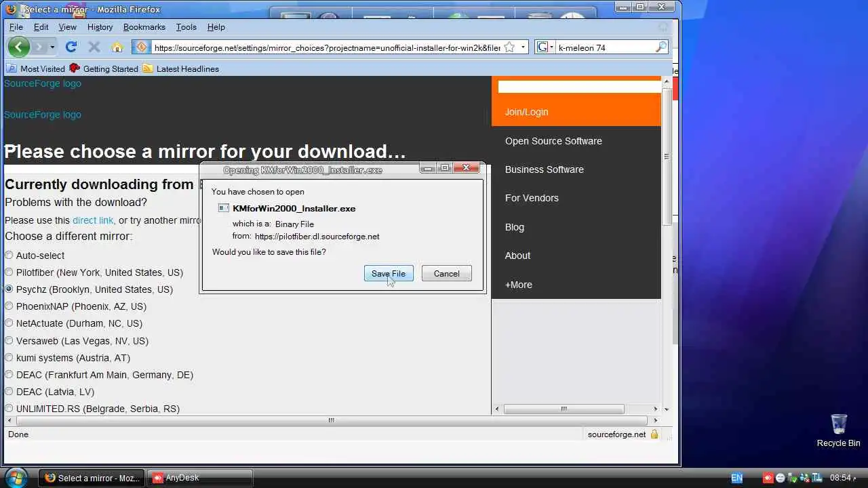868x488 pixels.
Task: Click the page's vertical scrollbar thumb
Action: pyautogui.click(x=667, y=157)
